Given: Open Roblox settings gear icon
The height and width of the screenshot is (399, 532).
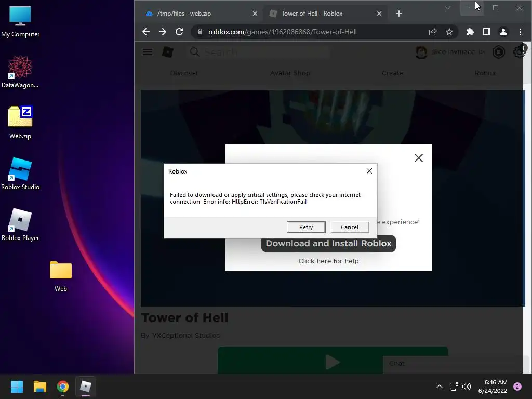Looking at the screenshot, I should (x=519, y=52).
